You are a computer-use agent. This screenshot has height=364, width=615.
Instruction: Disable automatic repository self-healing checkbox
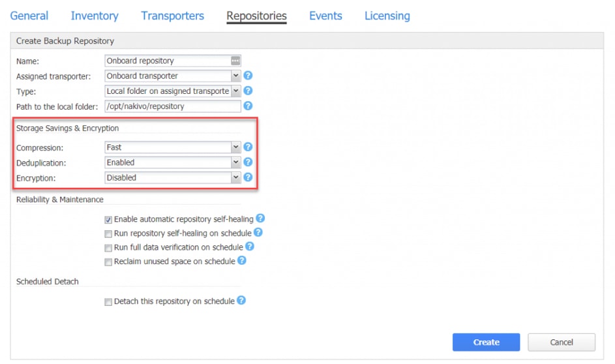(x=108, y=220)
